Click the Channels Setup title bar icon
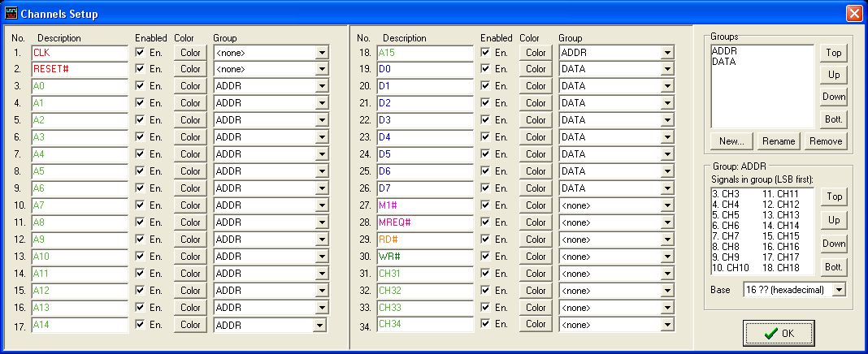 click(11, 13)
